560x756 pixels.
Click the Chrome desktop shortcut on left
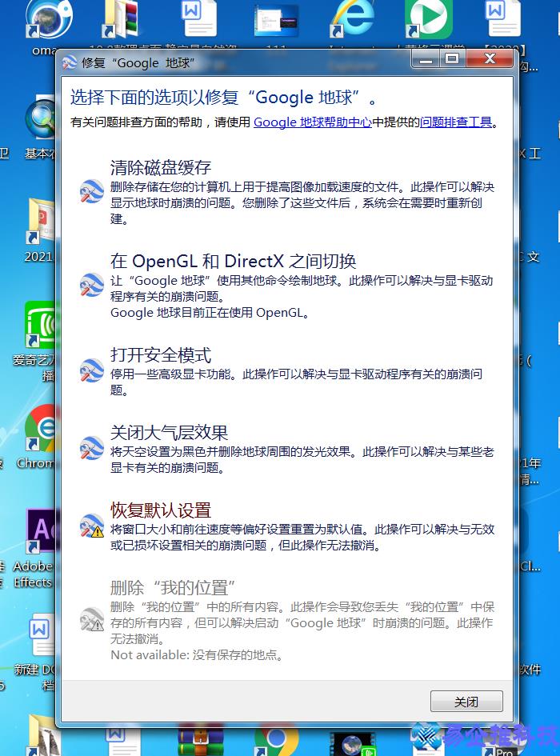[41, 428]
